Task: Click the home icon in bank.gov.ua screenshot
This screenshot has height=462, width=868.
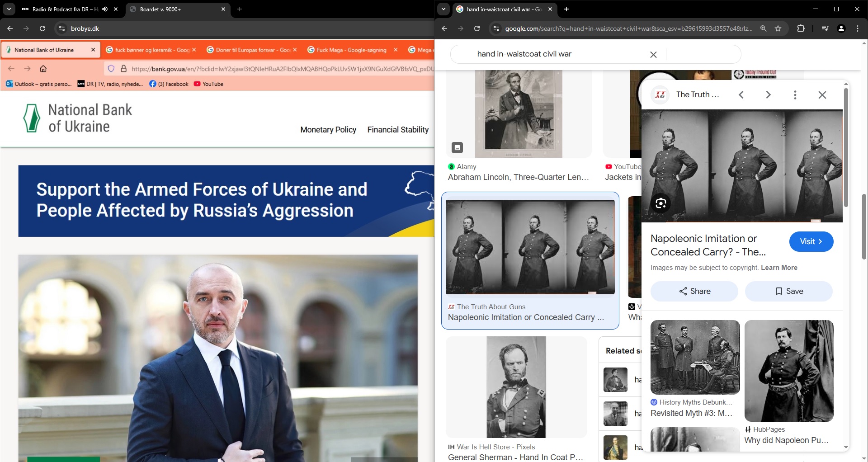Action: [x=43, y=69]
